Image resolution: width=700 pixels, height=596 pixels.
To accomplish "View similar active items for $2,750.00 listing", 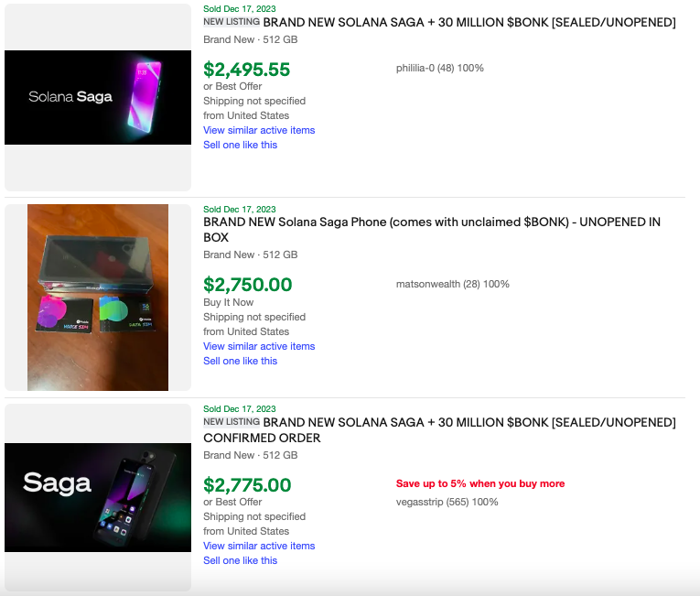I will tap(259, 346).
